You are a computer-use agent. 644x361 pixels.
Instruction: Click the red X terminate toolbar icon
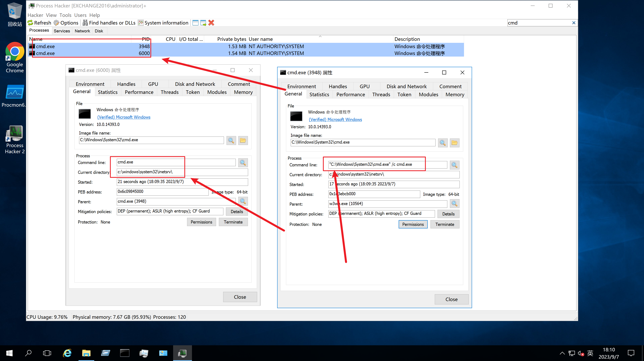pos(211,23)
